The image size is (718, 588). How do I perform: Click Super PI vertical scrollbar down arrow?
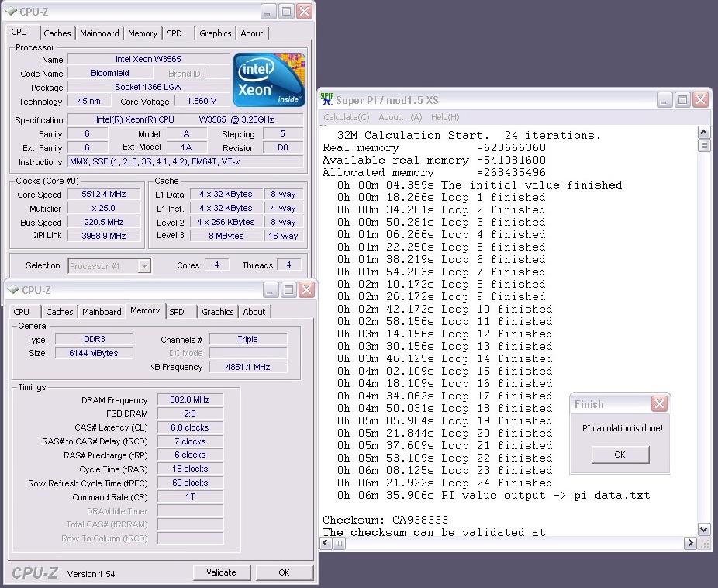pyautogui.click(x=704, y=529)
